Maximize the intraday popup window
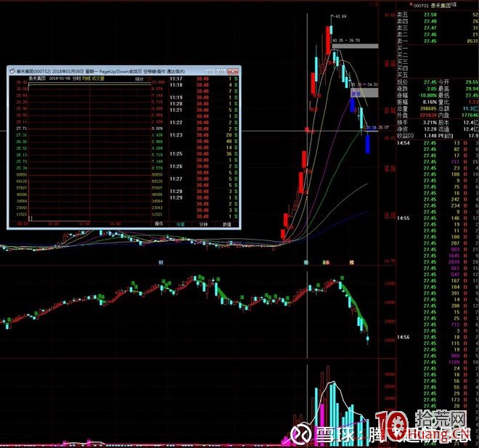 pyautogui.click(x=221, y=71)
